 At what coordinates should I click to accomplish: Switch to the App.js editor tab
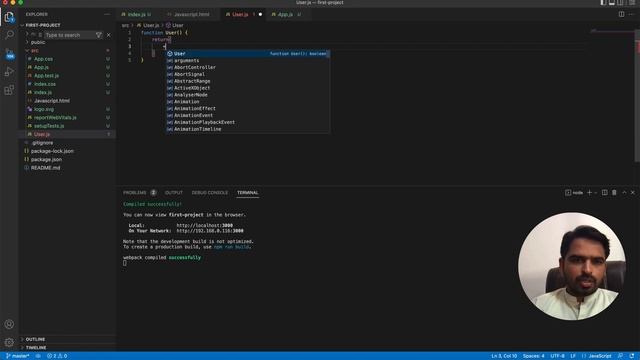[x=285, y=14]
